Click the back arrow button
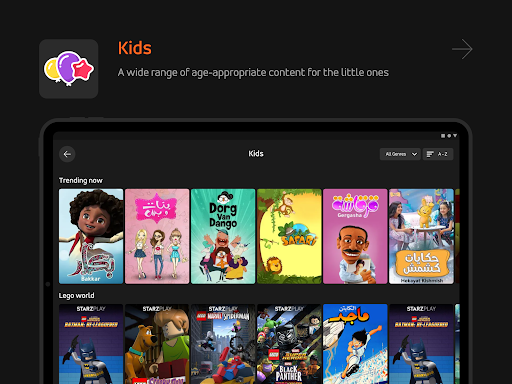The width and height of the screenshot is (512, 384). pyautogui.click(x=67, y=154)
